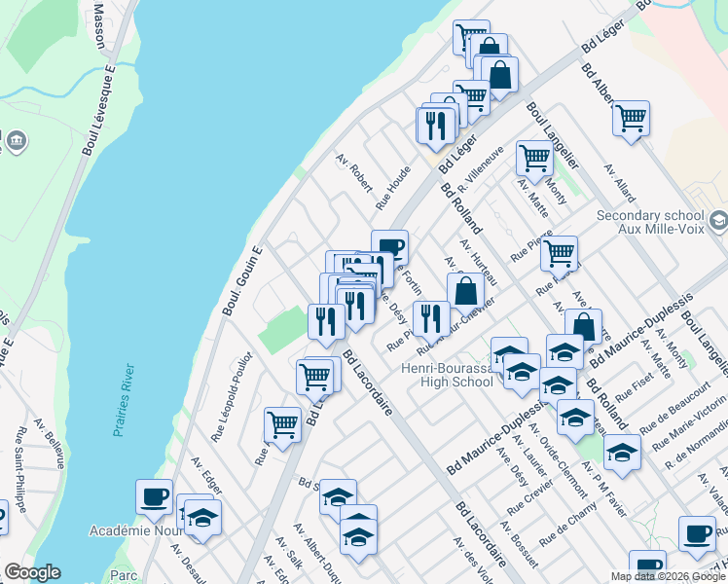
Task: Open the school marker above Av. P M Favier
Action: coord(575,419)
